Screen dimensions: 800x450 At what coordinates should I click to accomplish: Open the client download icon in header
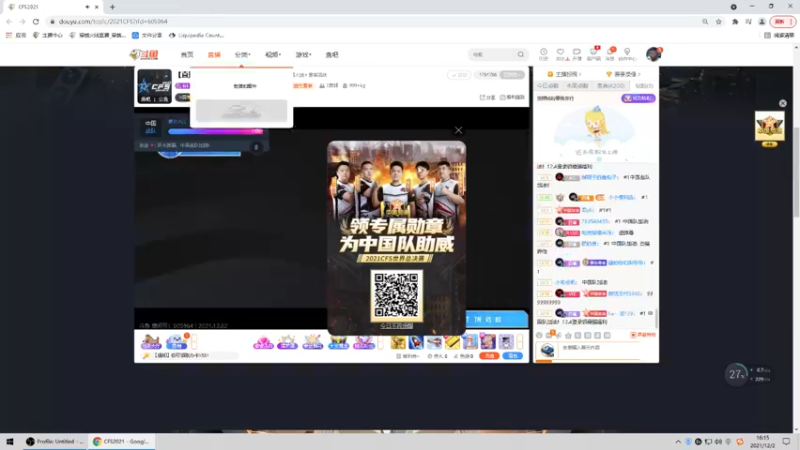pos(593,54)
